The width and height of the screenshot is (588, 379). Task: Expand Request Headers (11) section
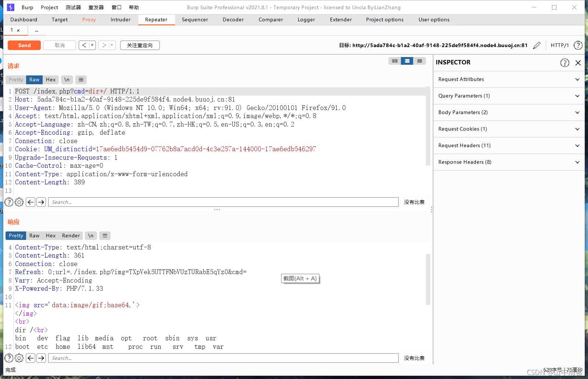509,146
